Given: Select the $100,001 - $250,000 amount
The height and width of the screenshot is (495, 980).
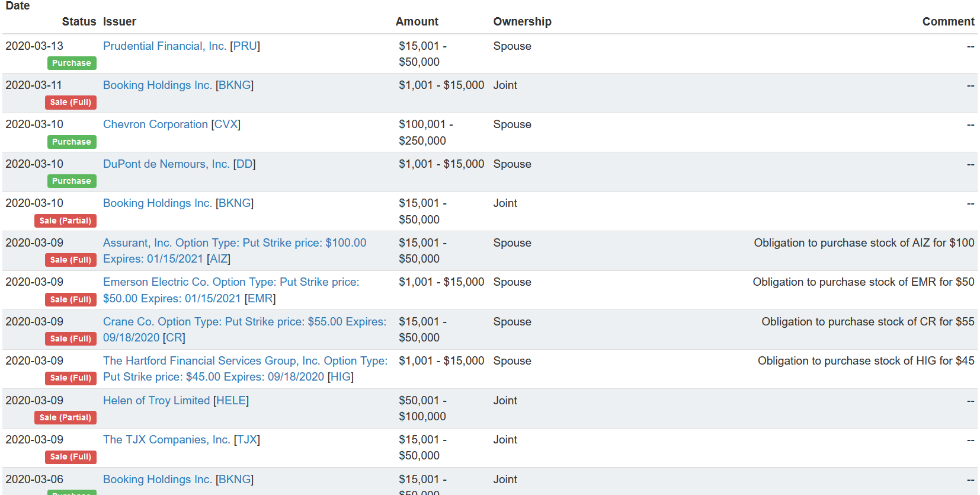Looking at the screenshot, I should click(x=426, y=133).
